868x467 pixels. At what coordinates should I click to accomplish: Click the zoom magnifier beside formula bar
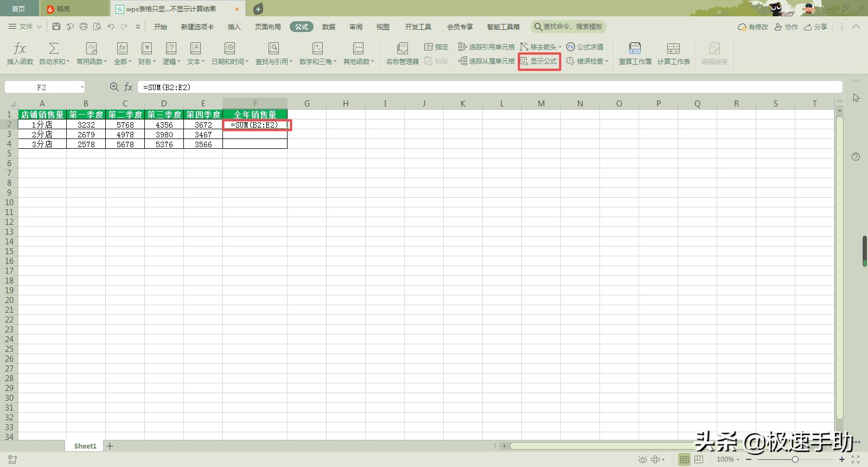(114, 87)
